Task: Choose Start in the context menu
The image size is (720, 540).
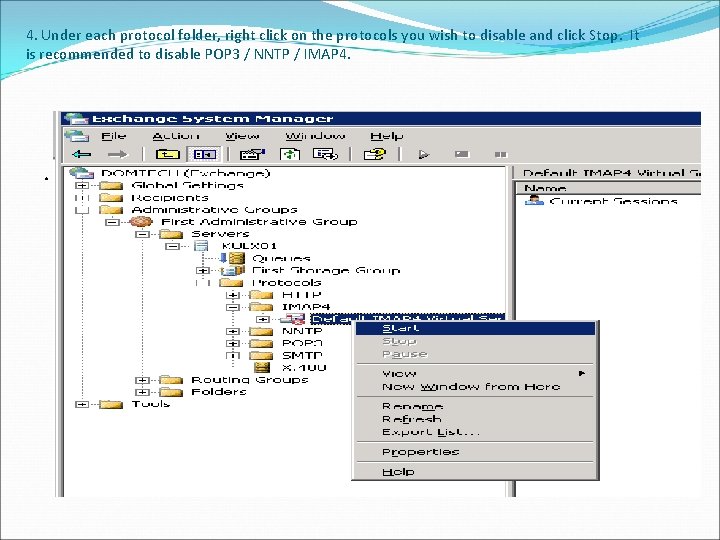Action: [x=475, y=328]
